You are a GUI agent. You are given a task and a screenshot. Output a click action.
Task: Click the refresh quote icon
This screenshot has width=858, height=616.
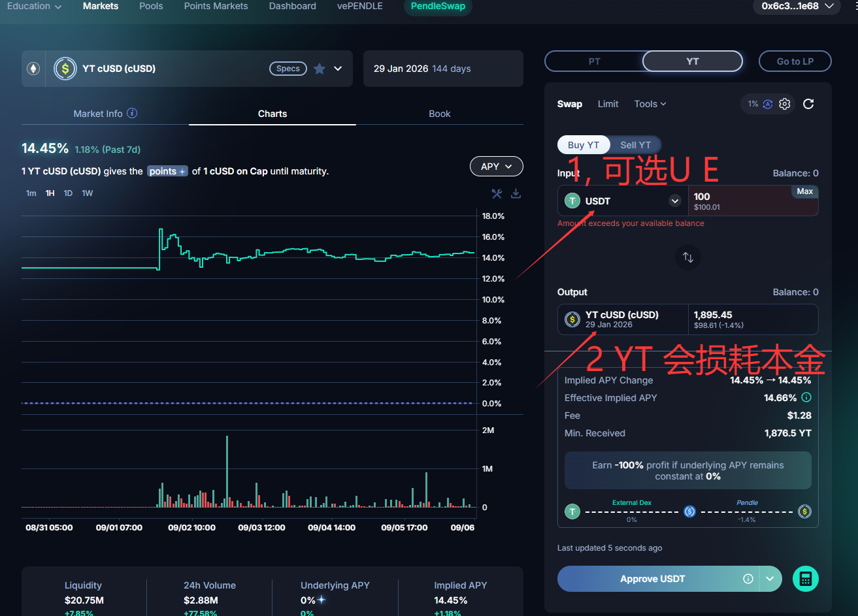[808, 104]
